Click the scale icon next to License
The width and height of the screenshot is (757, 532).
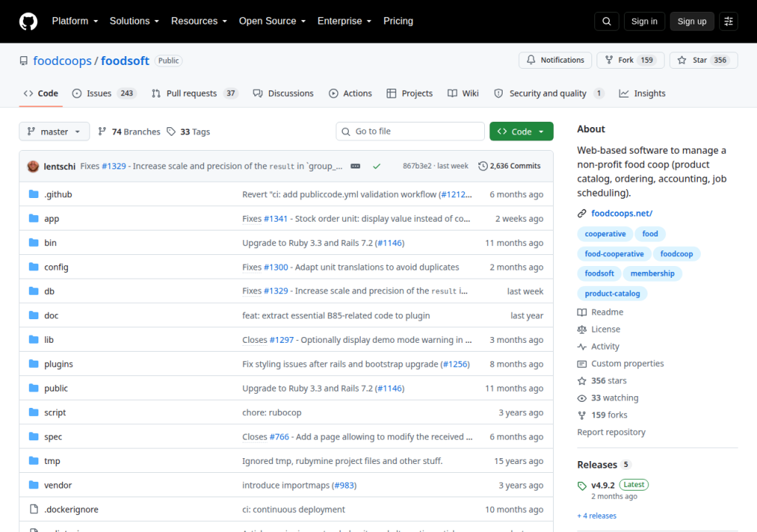tap(582, 330)
